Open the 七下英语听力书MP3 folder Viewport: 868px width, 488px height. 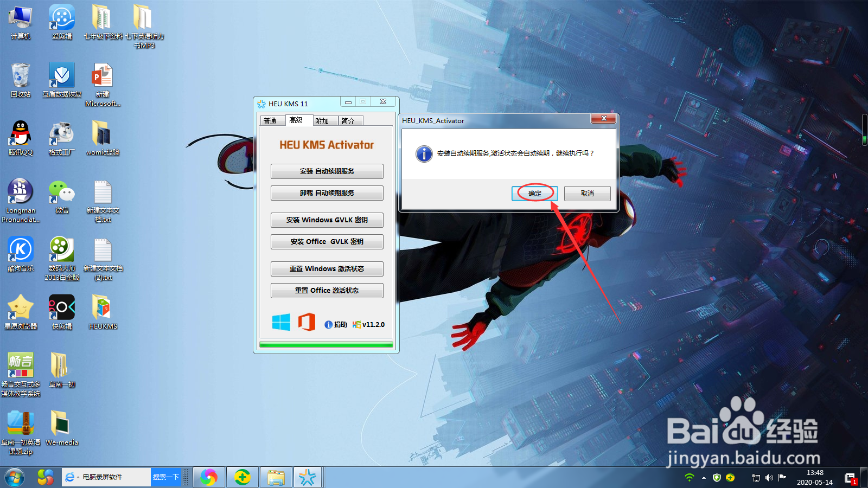tap(144, 27)
